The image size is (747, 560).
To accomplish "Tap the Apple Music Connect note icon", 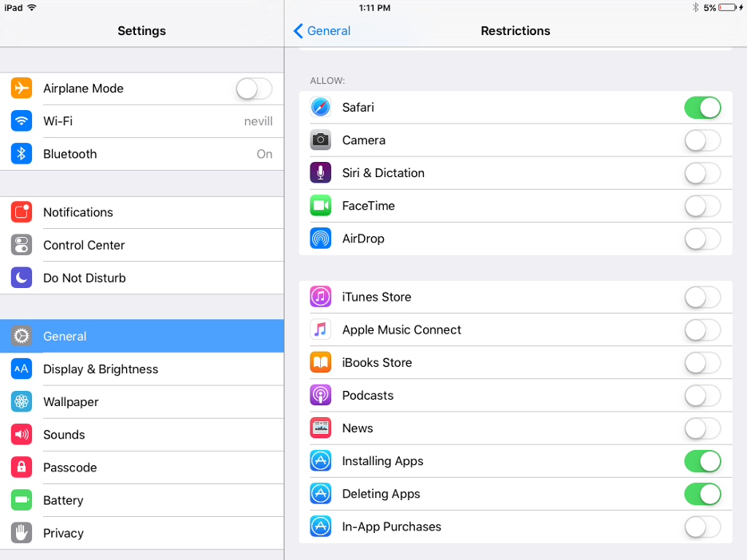I will (x=321, y=329).
